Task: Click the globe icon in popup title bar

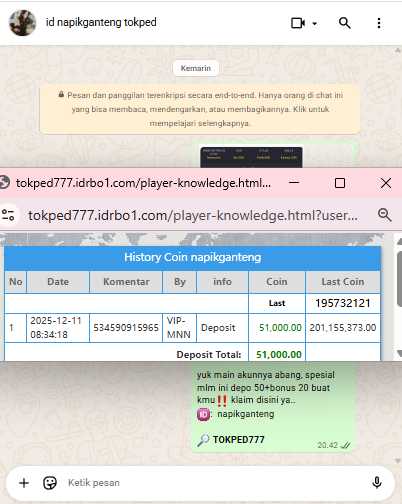Action: click(x=4, y=183)
